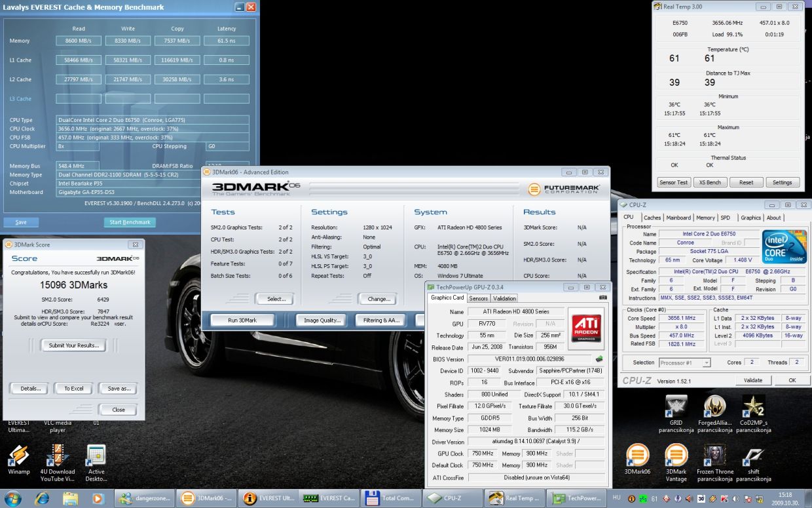Switch to Real Temp taskbar button

[513, 498]
